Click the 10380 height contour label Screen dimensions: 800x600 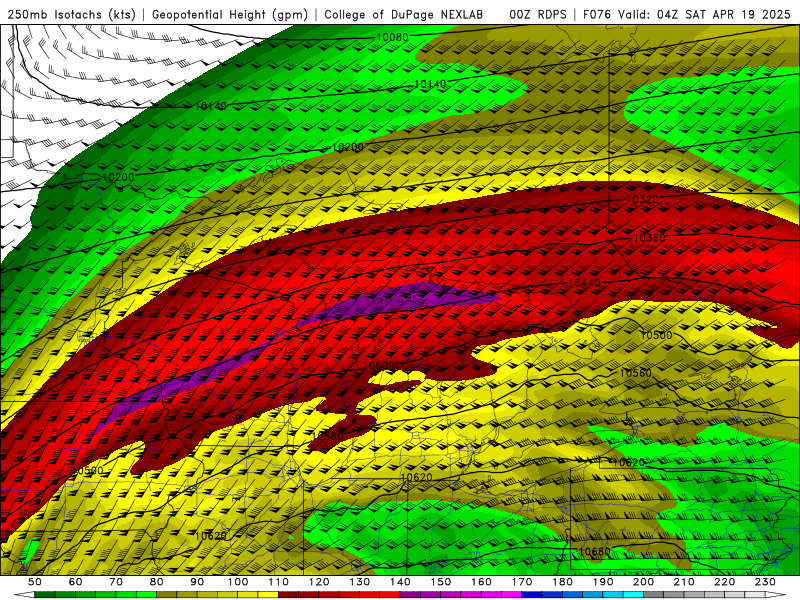(649, 238)
